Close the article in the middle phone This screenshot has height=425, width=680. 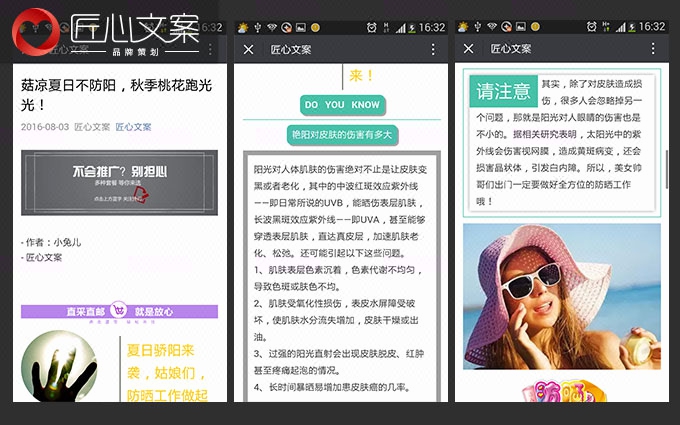(249, 49)
